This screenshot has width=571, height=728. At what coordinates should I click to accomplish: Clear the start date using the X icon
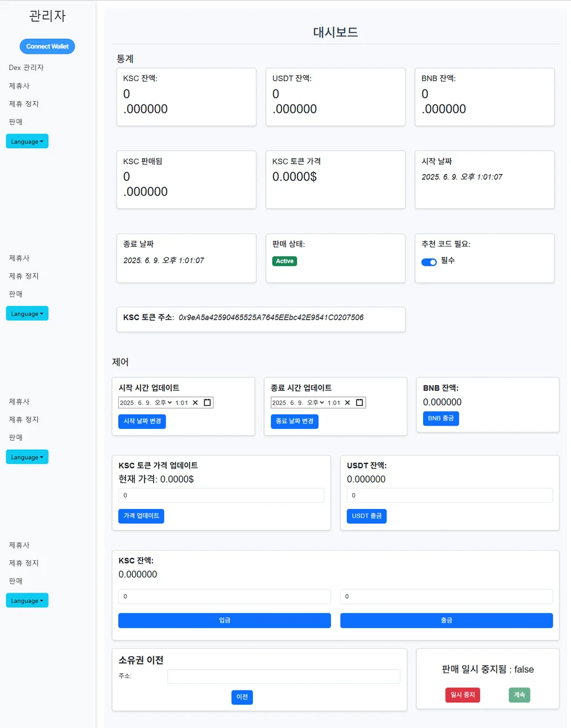coord(195,402)
